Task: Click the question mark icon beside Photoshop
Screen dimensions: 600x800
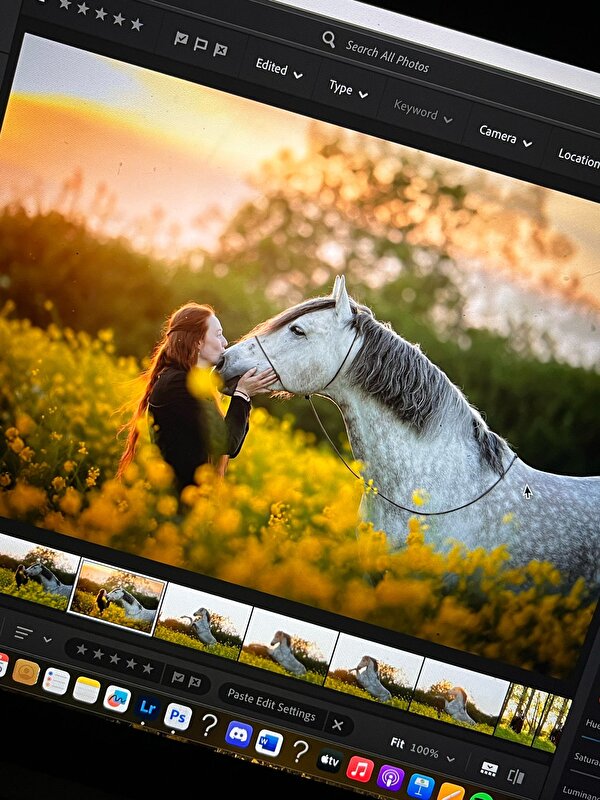Action: pyautogui.click(x=209, y=724)
